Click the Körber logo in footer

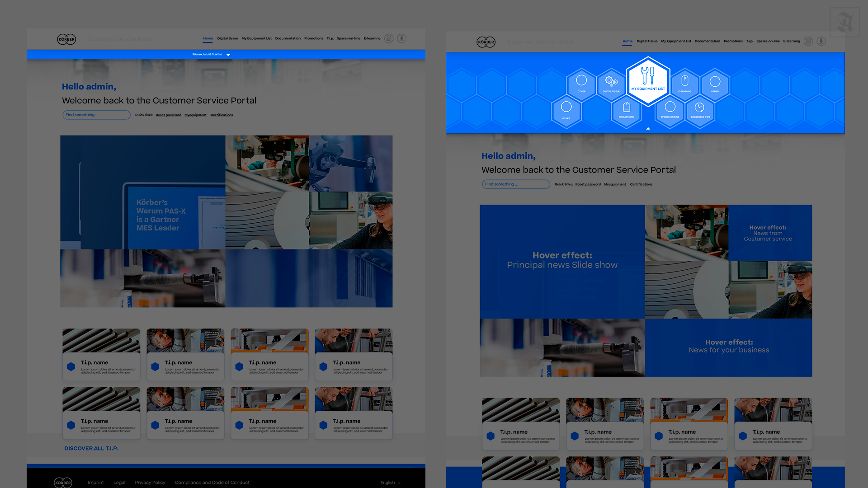point(63,483)
